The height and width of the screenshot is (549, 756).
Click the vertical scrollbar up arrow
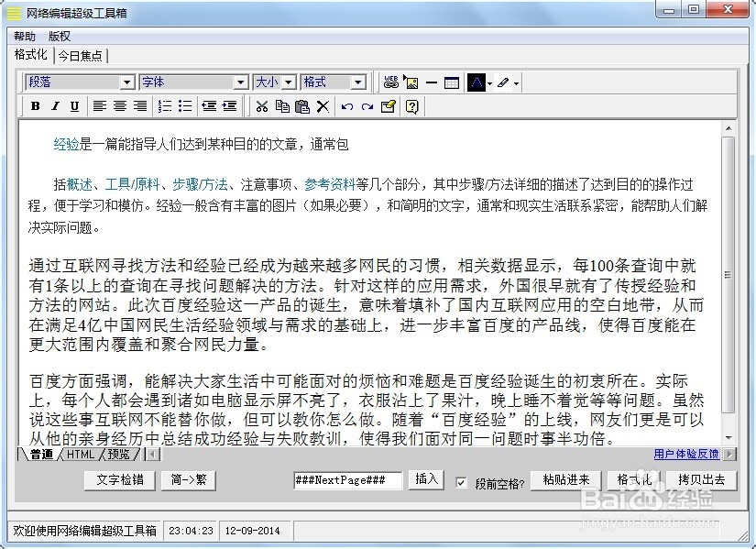click(x=729, y=127)
